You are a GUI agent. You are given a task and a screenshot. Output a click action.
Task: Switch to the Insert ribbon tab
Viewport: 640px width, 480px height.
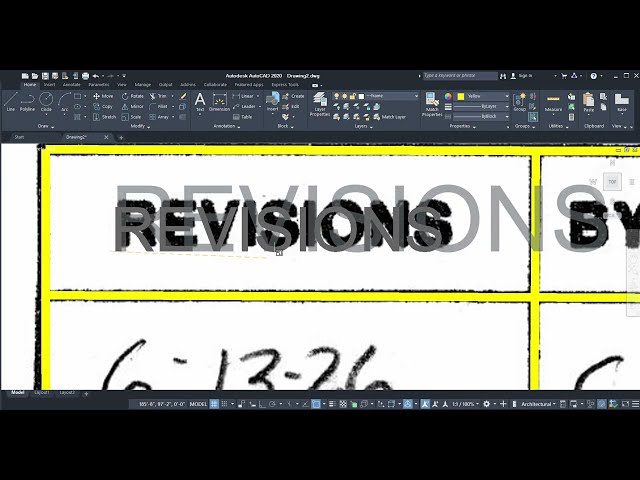tap(49, 85)
